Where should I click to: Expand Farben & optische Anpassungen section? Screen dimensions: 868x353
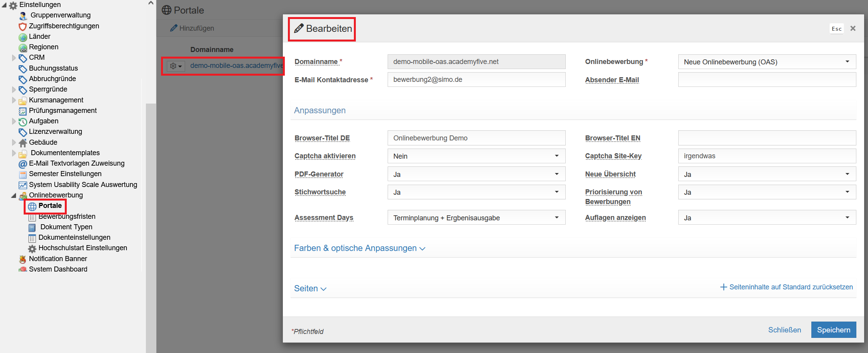[360, 248]
